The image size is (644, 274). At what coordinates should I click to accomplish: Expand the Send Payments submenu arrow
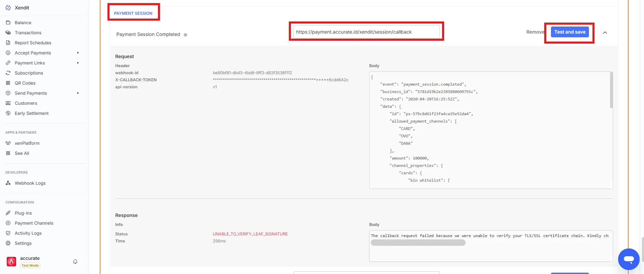coord(78,93)
